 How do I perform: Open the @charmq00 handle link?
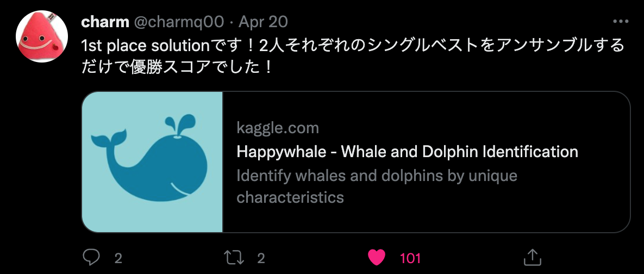click(x=179, y=22)
